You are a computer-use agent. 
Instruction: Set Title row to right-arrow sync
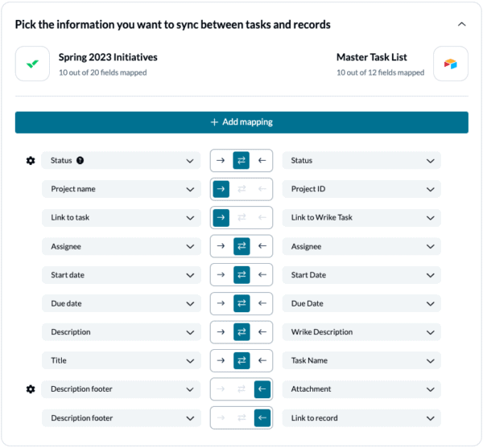[221, 360]
